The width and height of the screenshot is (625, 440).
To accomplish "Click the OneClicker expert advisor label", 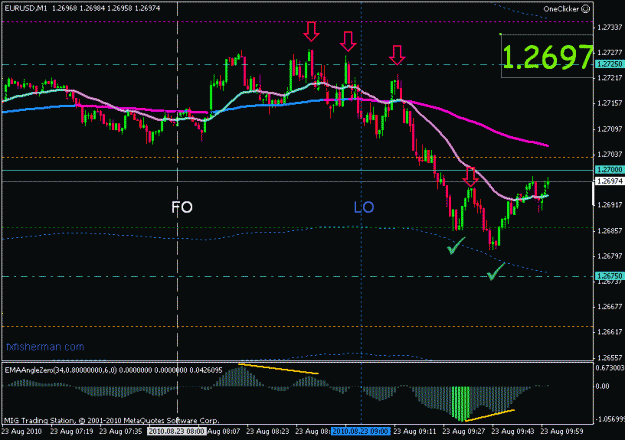I will click(x=561, y=9).
